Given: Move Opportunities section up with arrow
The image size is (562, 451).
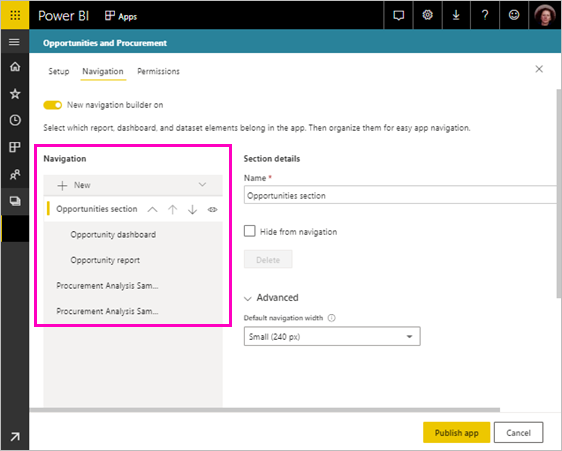Looking at the screenshot, I should pos(172,209).
